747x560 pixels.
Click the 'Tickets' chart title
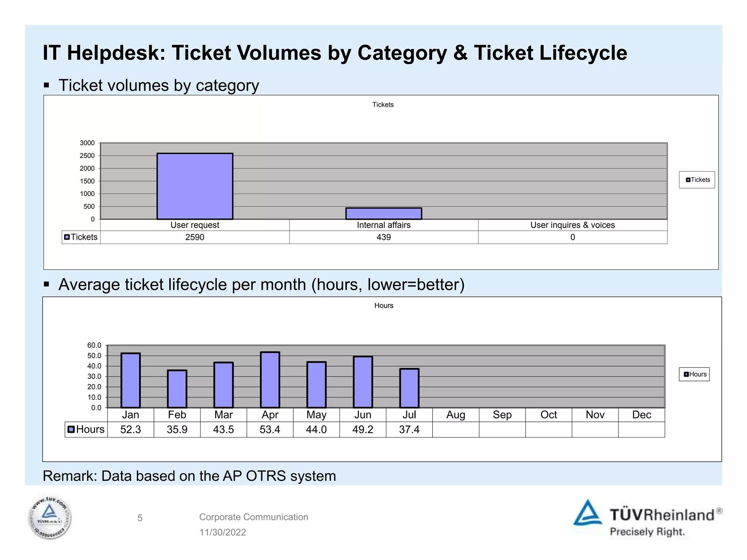click(383, 105)
